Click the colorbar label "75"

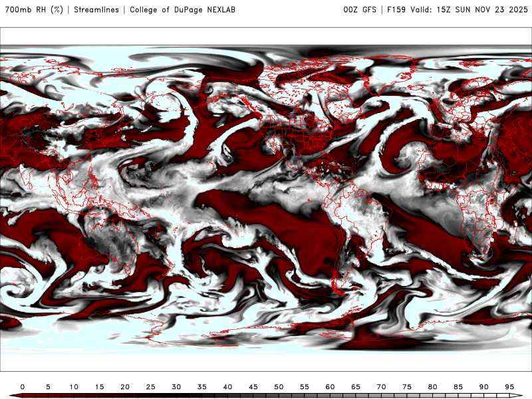click(407, 387)
